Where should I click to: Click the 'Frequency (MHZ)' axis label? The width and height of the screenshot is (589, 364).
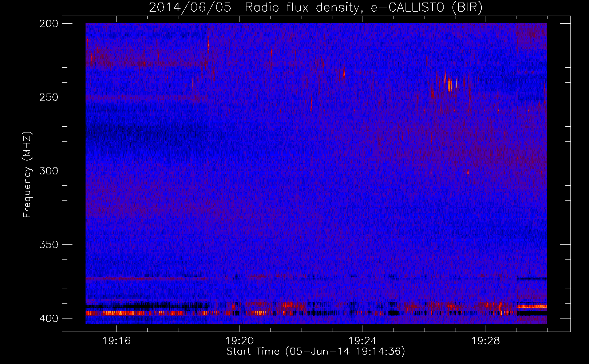[27, 175]
